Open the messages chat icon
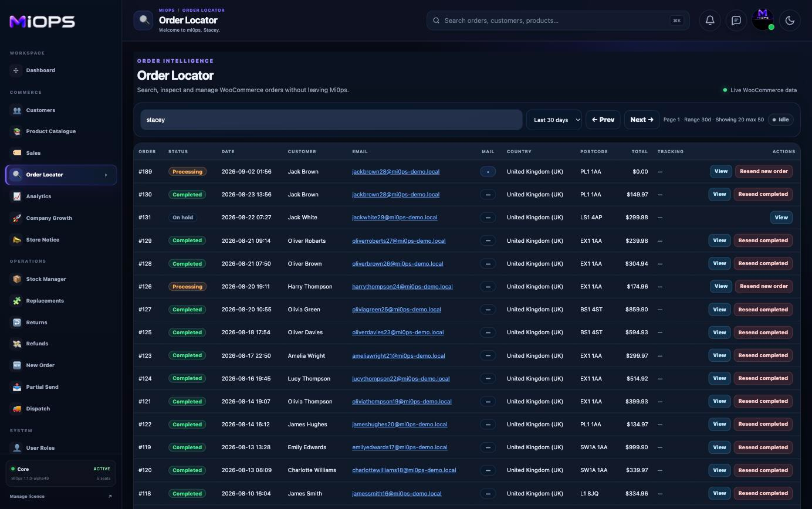This screenshot has height=509, width=812. tap(736, 21)
